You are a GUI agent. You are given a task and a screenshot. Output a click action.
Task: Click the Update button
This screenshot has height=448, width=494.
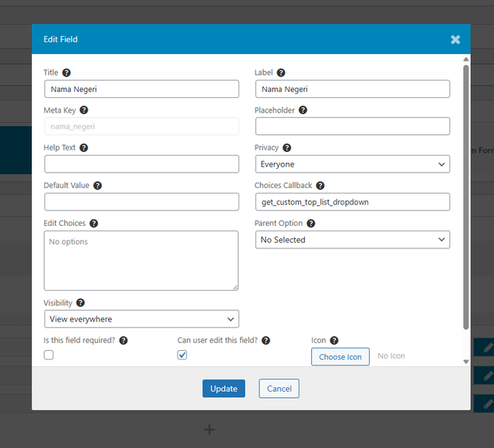(x=224, y=389)
